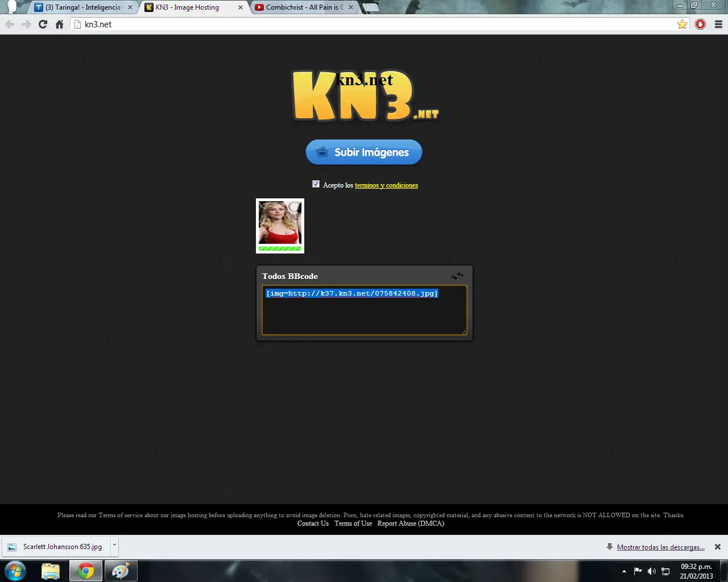Switch to the Taringa! - Inteligencia tab
728x582 pixels.
82,7
